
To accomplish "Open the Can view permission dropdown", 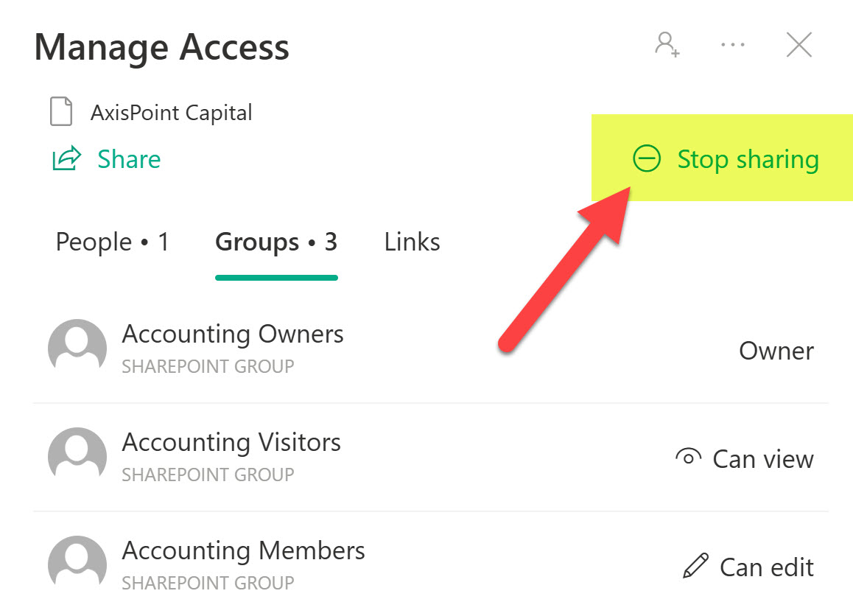I will (745, 459).
